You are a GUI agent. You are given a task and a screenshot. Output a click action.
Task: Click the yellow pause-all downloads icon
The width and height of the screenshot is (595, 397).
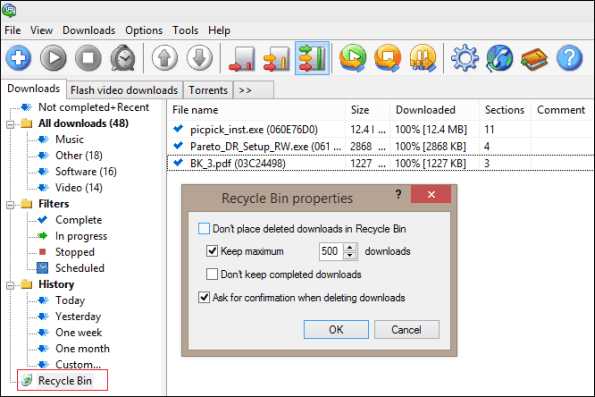[423, 58]
